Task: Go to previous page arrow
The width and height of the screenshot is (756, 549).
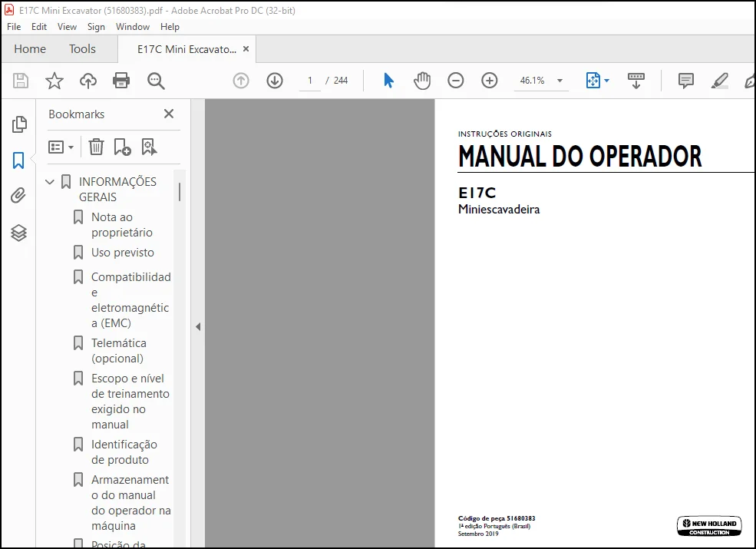Action: point(241,81)
